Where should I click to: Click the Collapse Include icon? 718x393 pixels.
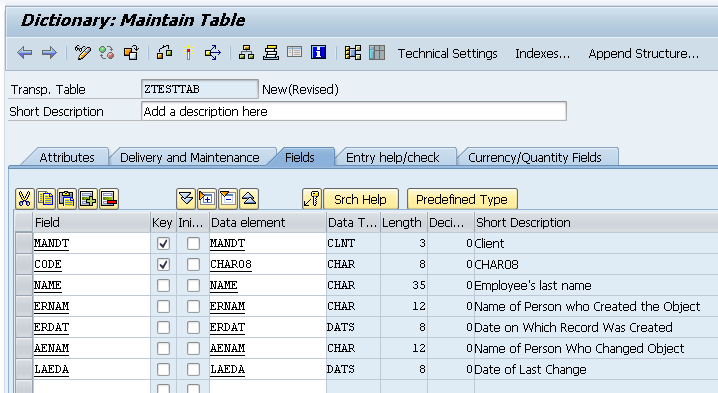pyautogui.click(x=228, y=199)
